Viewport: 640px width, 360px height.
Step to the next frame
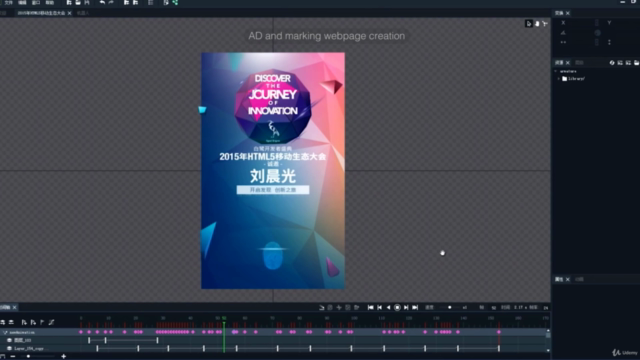(x=406, y=307)
